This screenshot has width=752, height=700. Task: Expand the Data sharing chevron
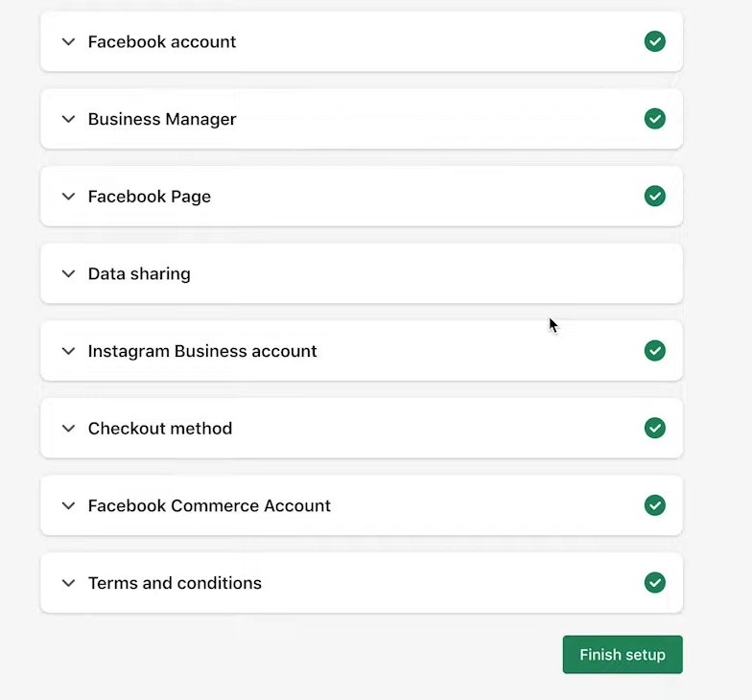pos(69,274)
